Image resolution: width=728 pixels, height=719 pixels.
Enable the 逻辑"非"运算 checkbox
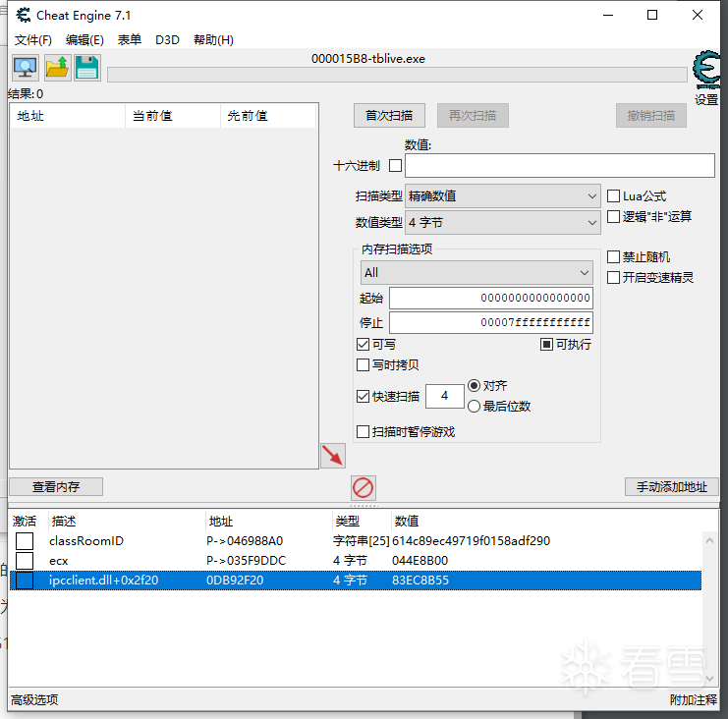click(613, 216)
